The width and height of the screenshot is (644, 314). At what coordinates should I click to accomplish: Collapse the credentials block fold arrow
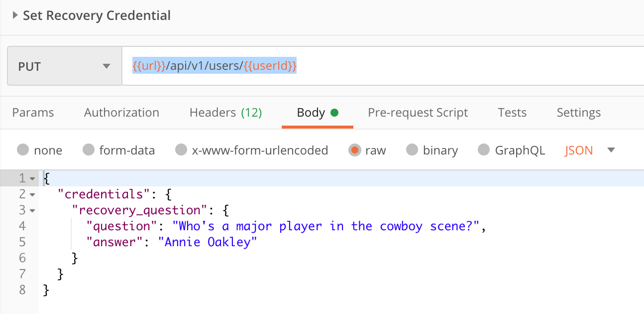pos(32,194)
